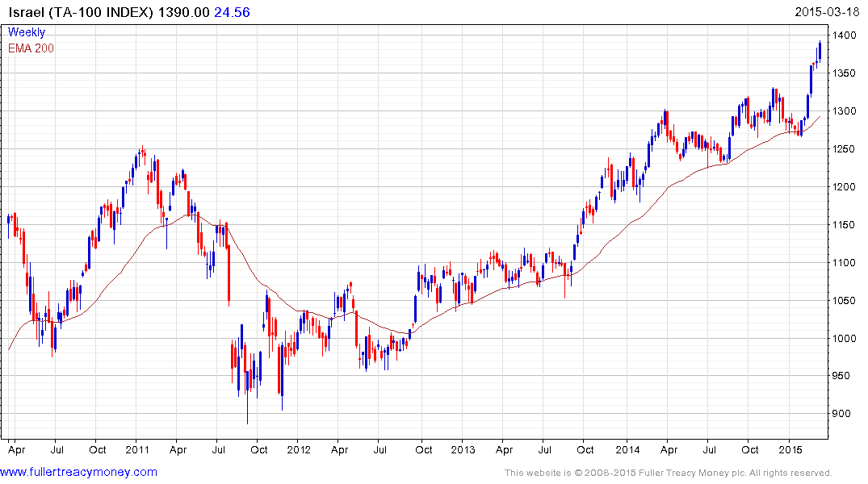Click the chart date 2015-03-18
The height and width of the screenshot is (484, 868).
tap(827, 12)
